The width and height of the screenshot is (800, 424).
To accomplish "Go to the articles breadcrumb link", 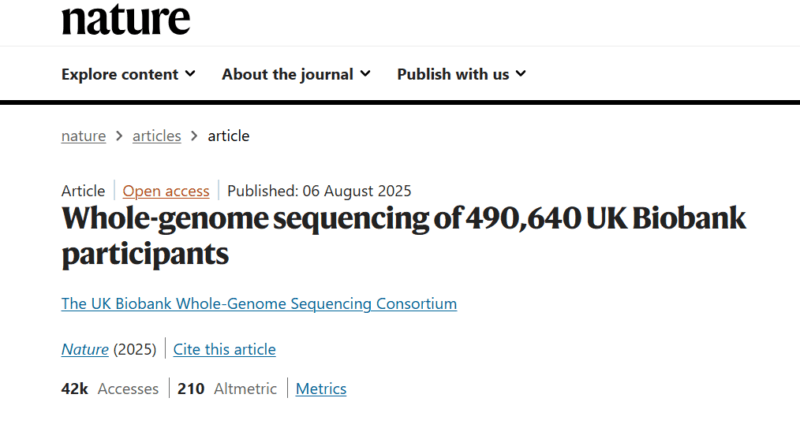I will [157, 136].
